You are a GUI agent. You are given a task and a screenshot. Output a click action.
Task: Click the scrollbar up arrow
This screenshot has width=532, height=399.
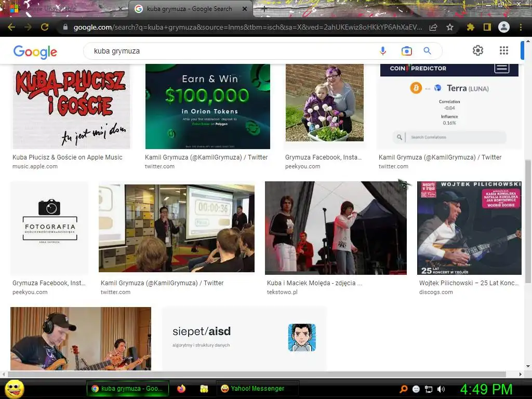tap(528, 41)
